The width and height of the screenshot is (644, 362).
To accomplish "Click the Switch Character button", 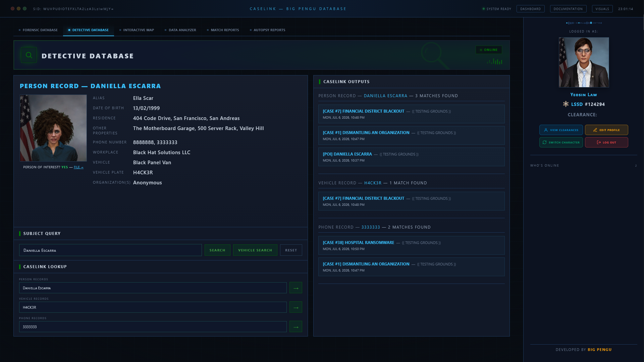I will pos(561,142).
